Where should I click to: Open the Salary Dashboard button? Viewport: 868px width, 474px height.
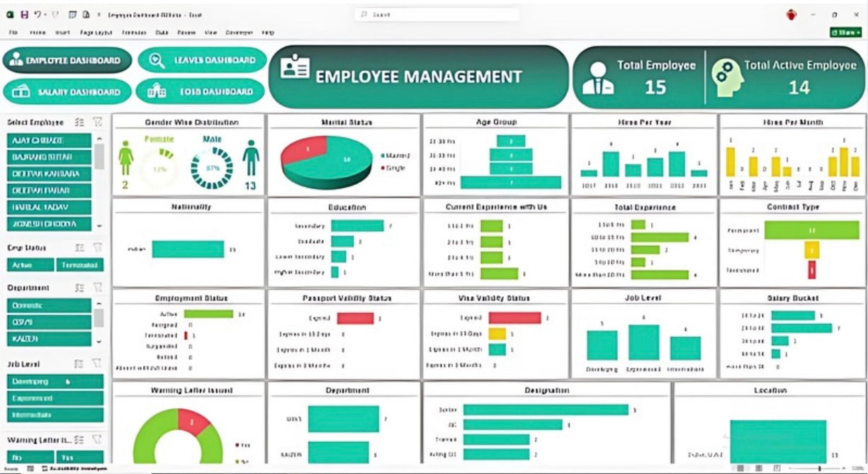pyautogui.click(x=67, y=92)
